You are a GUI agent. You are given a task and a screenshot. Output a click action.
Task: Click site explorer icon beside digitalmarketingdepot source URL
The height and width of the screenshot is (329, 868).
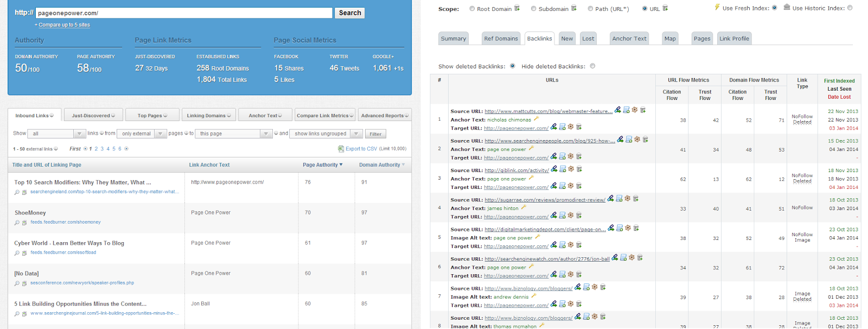pos(611,228)
